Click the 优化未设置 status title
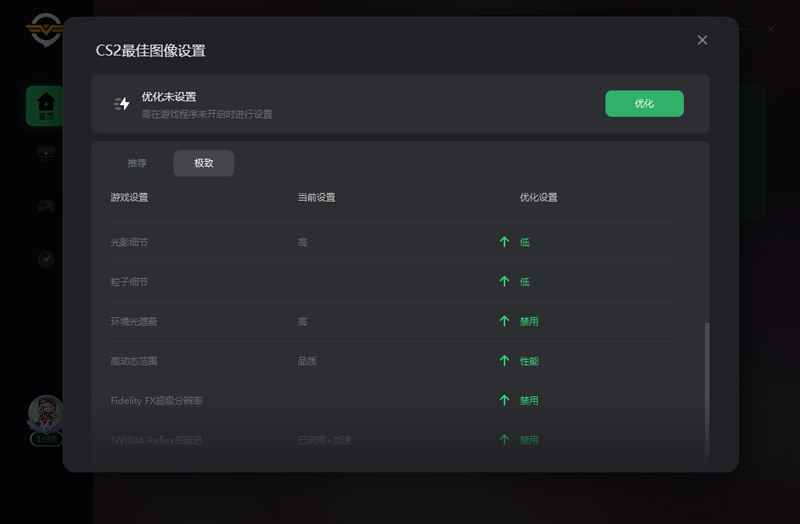Viewport: 800px width, 524px height. coord(169,96)
